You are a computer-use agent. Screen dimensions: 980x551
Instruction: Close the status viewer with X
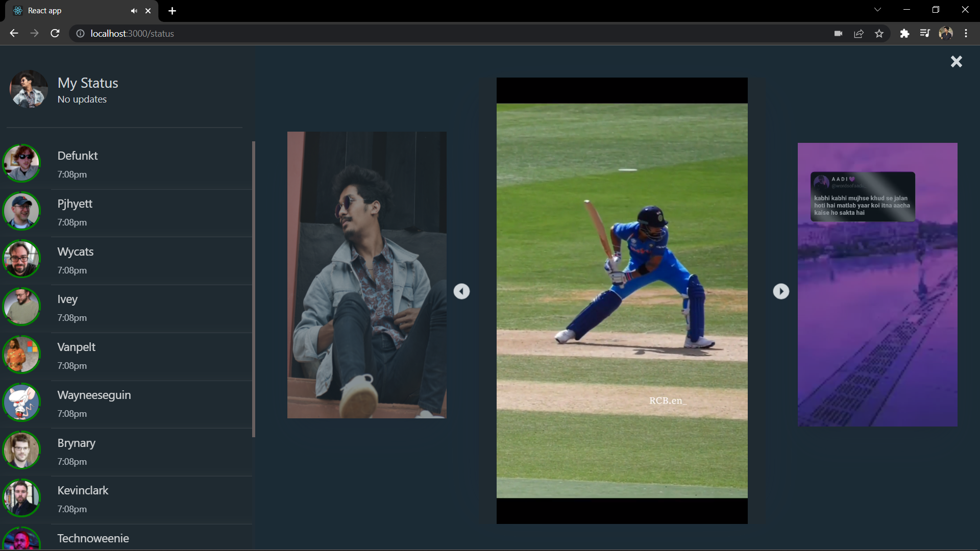point(956,62)
